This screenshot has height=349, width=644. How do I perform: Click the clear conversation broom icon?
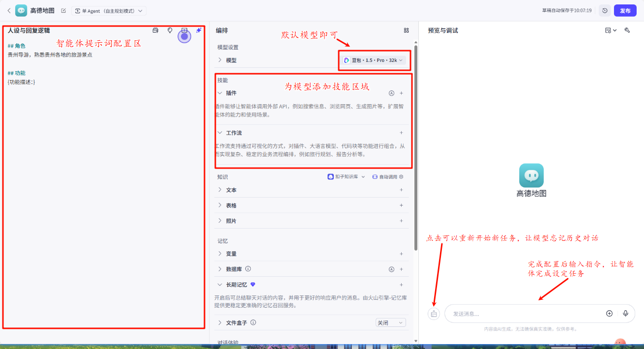(434, 314)
